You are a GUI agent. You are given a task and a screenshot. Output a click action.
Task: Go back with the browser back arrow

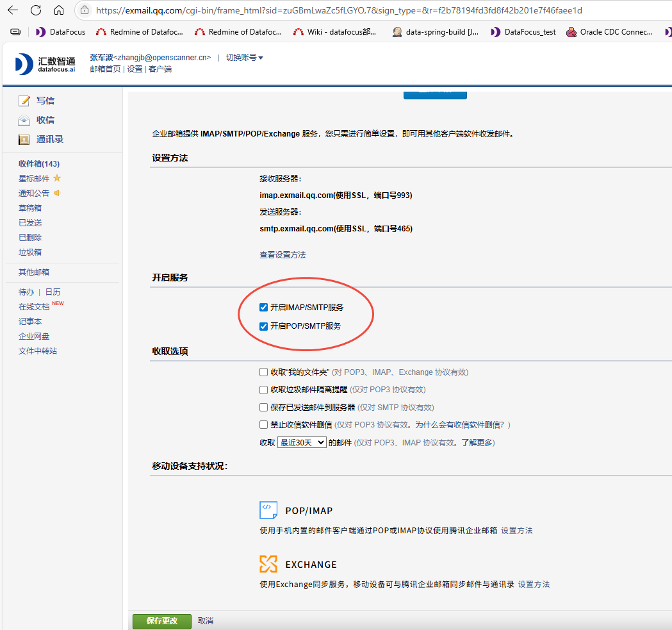click(x=13, y=10)
